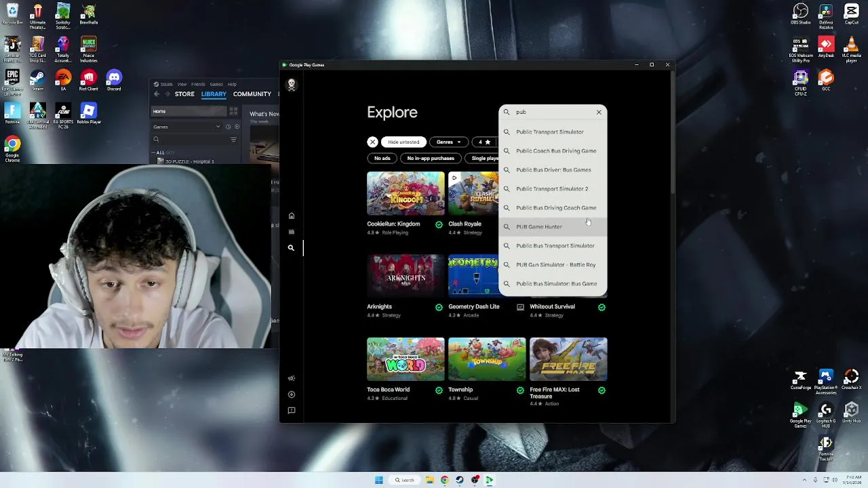Click the verified check badge beside Arknights
This screenshot has width=868, height=488.
pyautogui.click(x=439, y=307)
